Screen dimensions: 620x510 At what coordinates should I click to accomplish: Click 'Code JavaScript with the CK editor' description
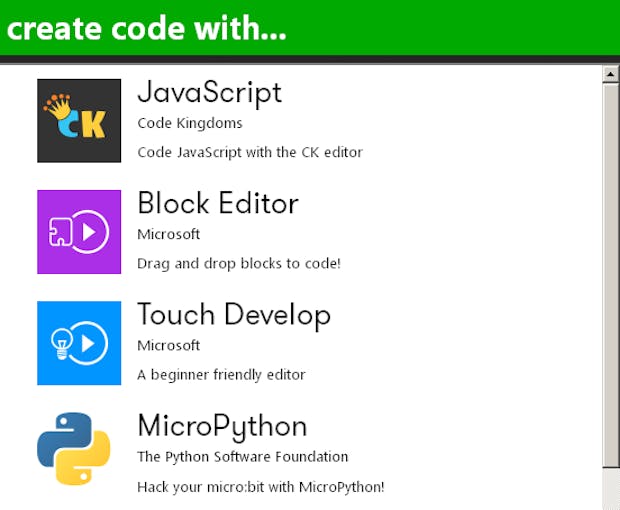point(250,153)
